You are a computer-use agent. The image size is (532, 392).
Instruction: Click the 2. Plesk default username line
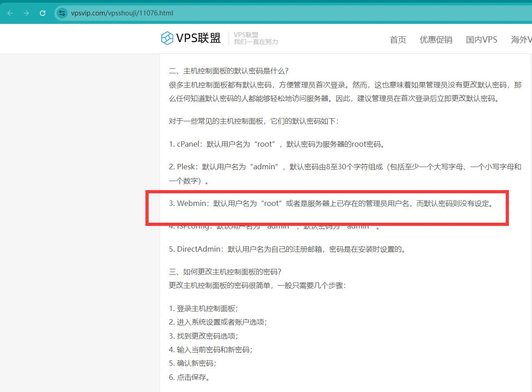coord(345,174)
